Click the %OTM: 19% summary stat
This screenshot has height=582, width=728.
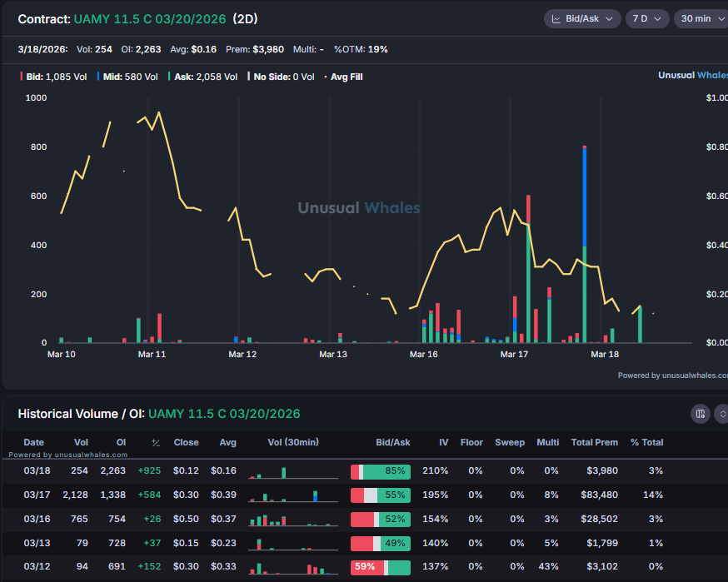click(361, 49)
